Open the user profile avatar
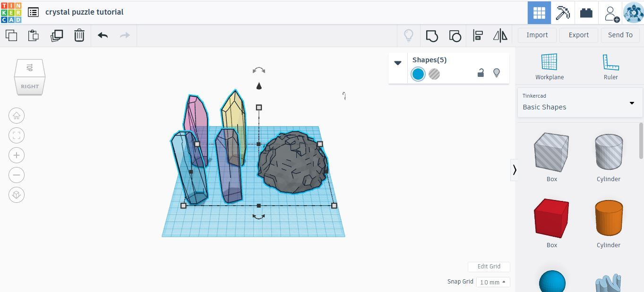Screen dimensions: 644x292 633,13
